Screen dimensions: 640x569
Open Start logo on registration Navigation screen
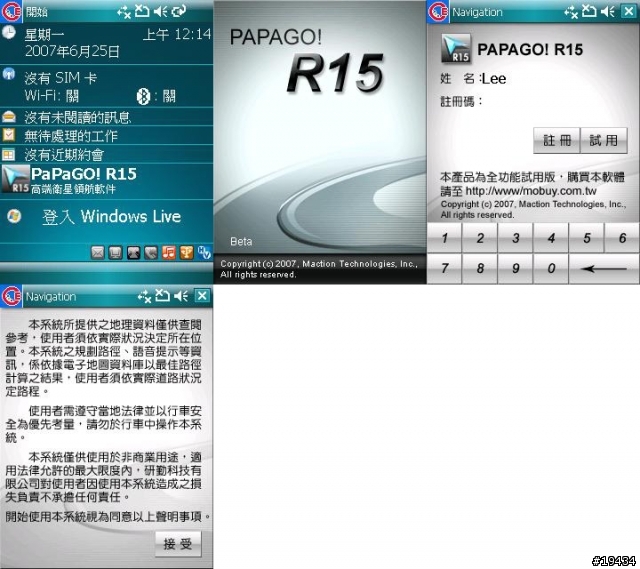click(x=438, y=11)
